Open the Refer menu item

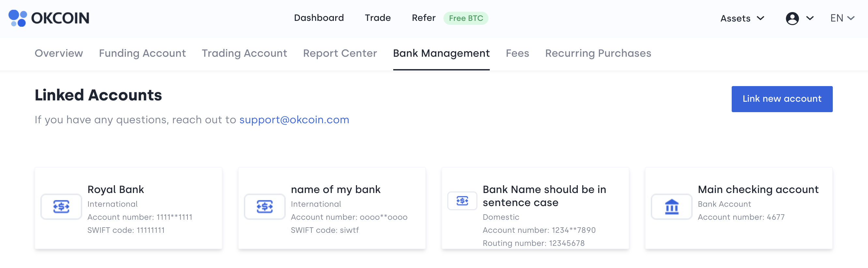[424, 18]
